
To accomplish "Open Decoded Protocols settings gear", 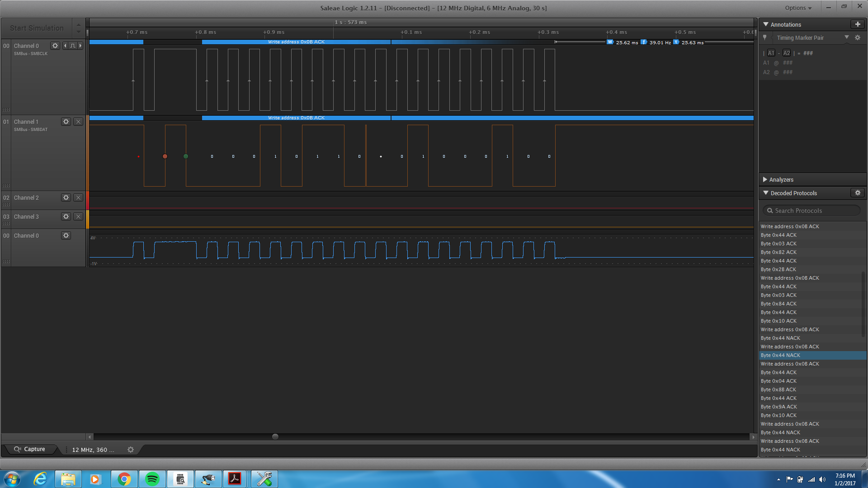I will (x=857, y=193).
